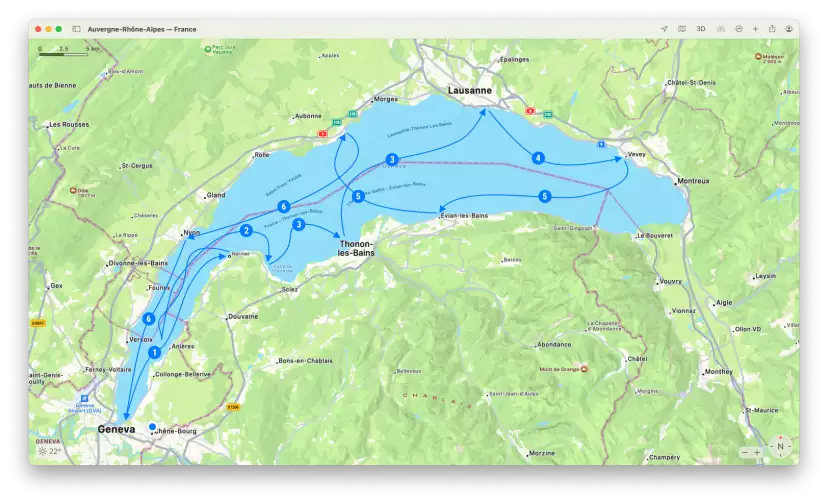Open the account profile icon
This screenshot has width=828, height=503.
point(789,29)
